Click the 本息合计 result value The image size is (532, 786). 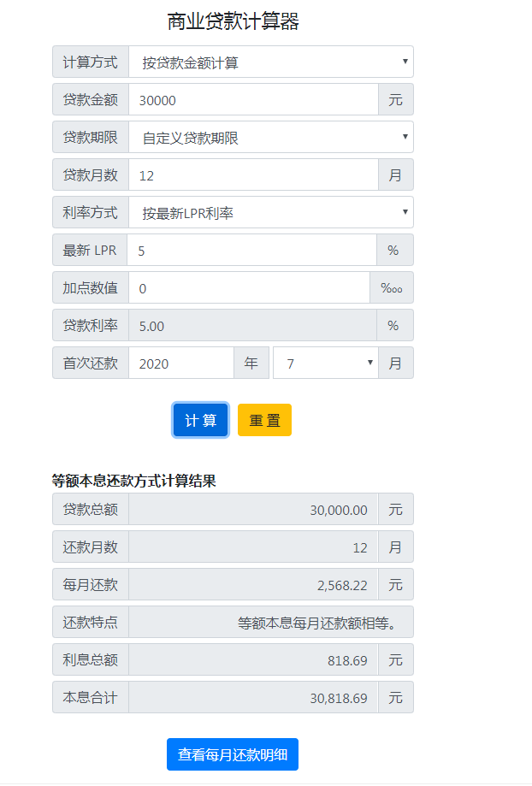tap(253, 698)
